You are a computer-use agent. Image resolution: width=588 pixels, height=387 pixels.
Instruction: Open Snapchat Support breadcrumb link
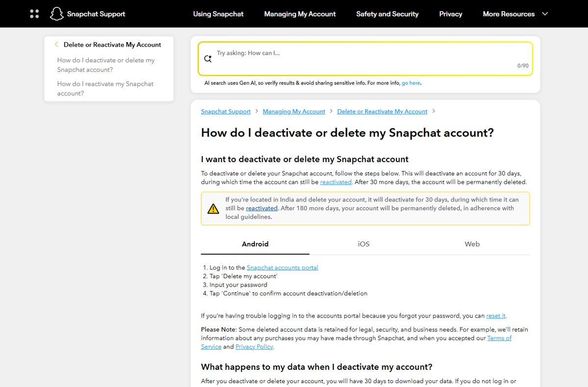(x=225, y=112)
